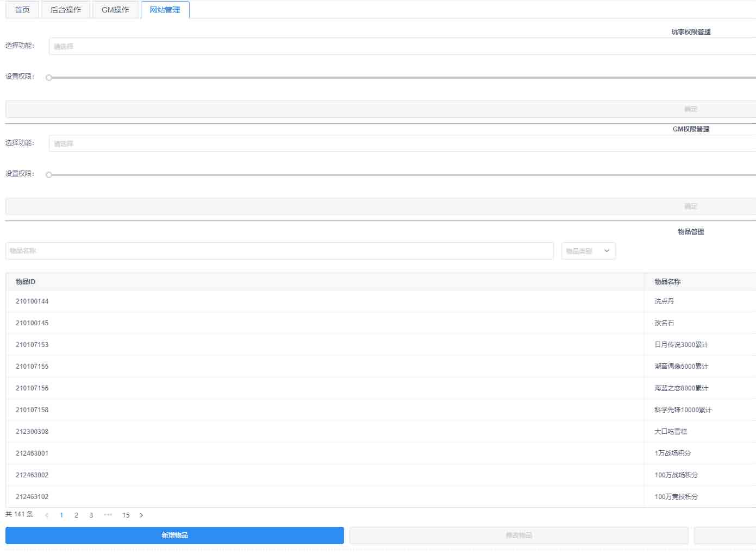The height and width of the screenshot is (555, 756).
Task: Select the 网站管理 tab
Action: click(165, 10)
